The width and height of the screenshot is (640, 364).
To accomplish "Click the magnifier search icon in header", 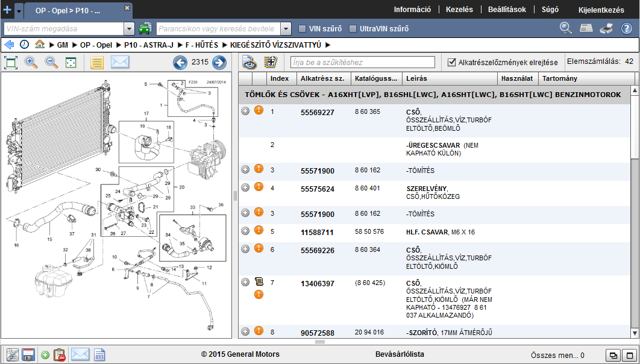I will [x=566, y=28].
